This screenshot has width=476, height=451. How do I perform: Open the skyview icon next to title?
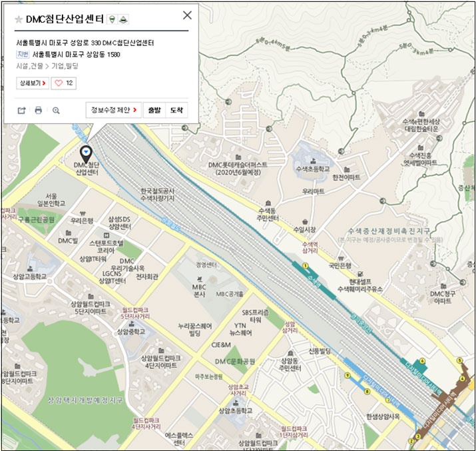tap(124, 19)
